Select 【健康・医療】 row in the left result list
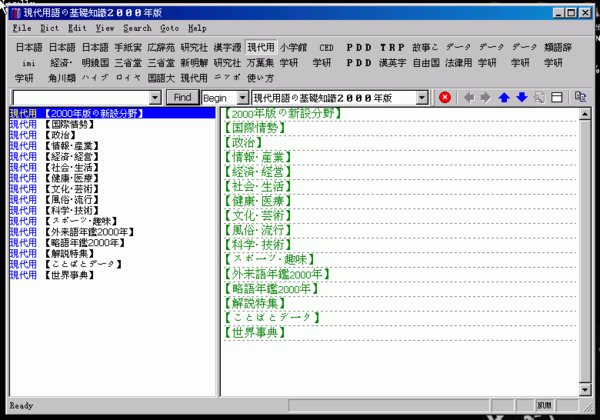This screenshot has height=420, width=600. (x=112, y=178)
